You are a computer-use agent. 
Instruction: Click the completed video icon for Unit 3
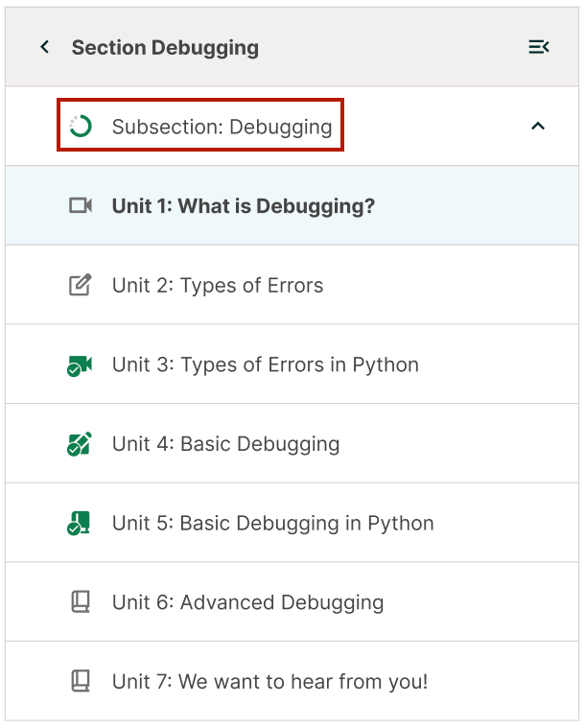[x=80, y=365]
